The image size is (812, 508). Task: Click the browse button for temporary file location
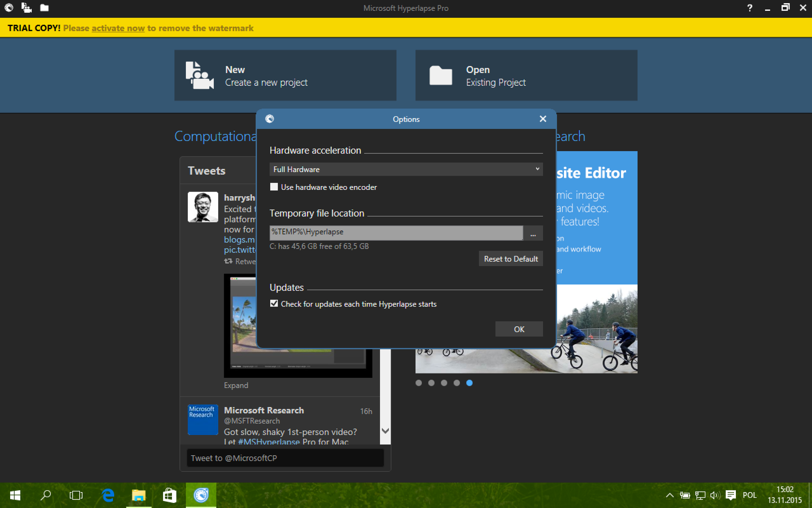click(x=533, y=233)
